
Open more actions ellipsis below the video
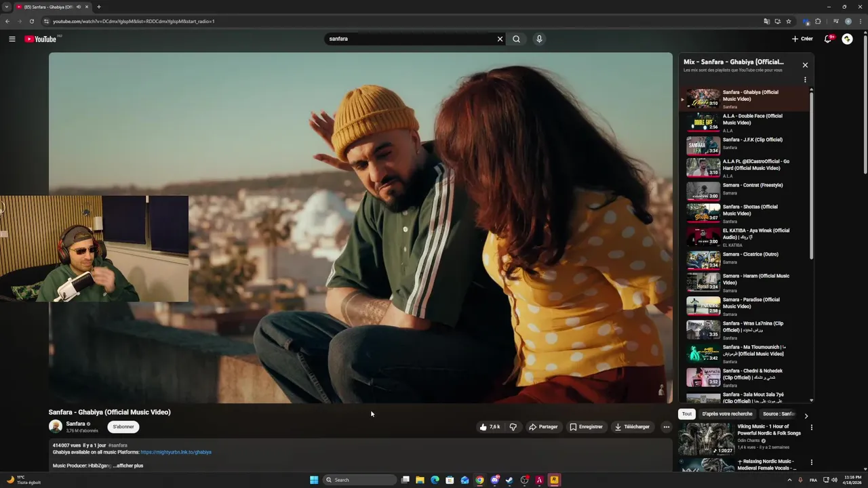[666, 427]
